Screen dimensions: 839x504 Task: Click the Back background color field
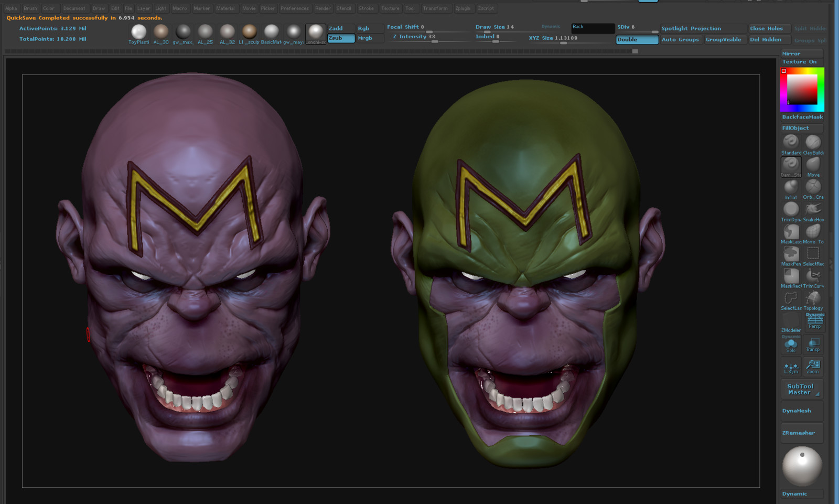pos(593,29)
